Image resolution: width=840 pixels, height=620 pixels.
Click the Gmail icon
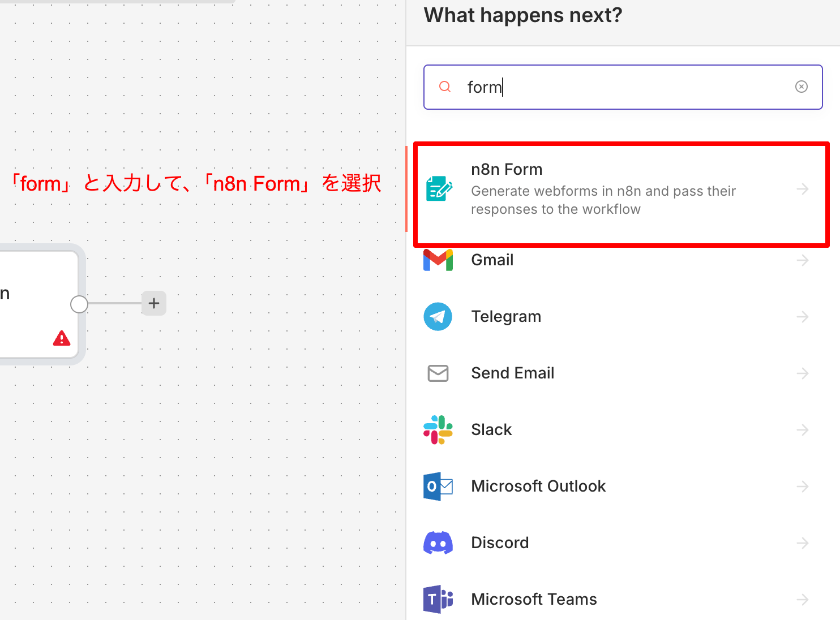438,260
